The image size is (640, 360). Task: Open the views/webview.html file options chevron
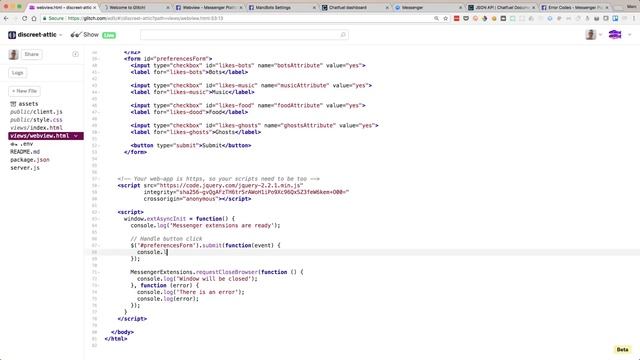(x=76, y=136)
